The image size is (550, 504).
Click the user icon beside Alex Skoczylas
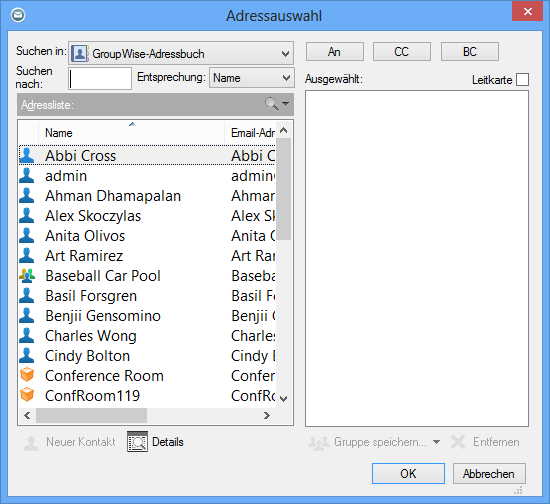pos(27,215)
